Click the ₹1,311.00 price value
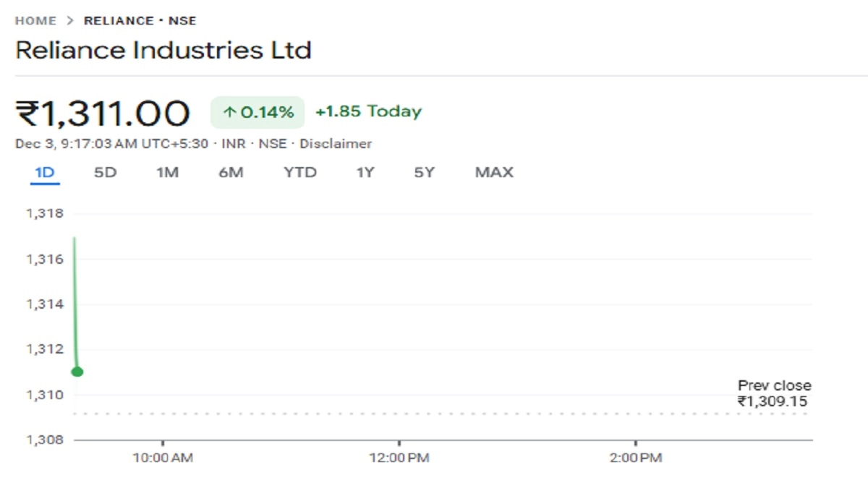This screenshot has width=868, height=488. click(103, 114)
